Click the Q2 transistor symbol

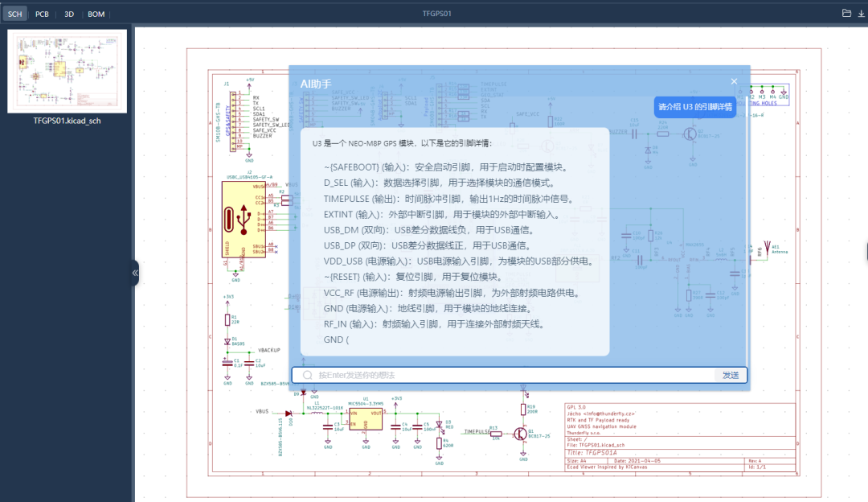(690, 134)
